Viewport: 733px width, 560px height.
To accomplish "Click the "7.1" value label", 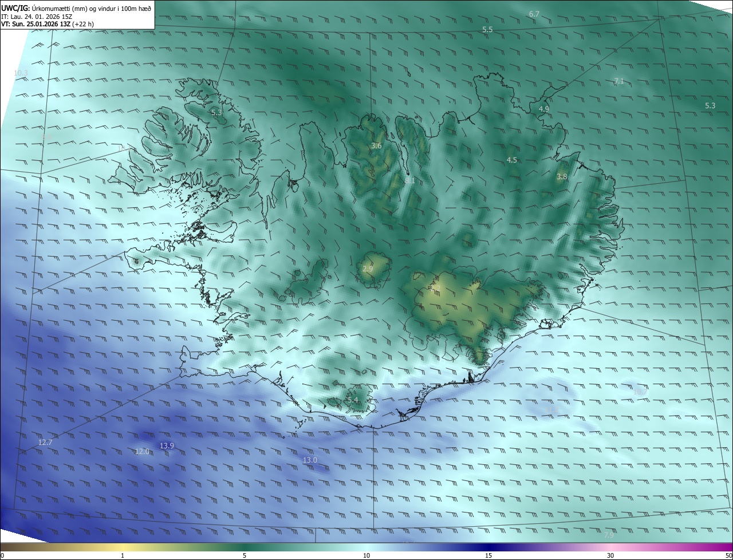I will click(618, 81).
